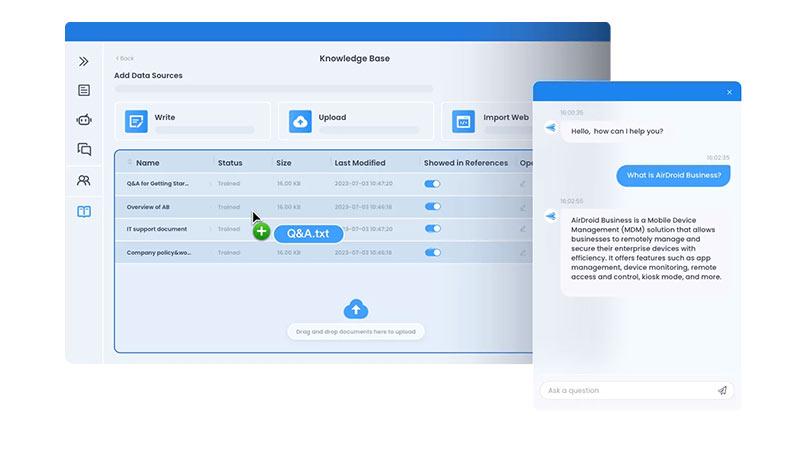The width and height of the screenshot is (800, 450).
Task: Toggle references for Company policy row
Action: (x=432, y=252)
